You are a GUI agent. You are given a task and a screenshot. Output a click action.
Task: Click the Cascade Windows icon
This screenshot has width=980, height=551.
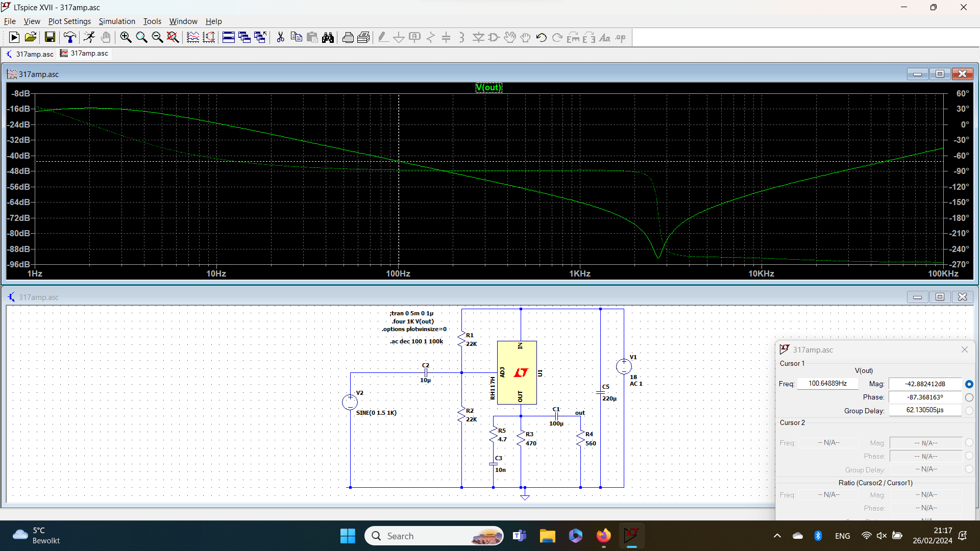coord(244,37)
